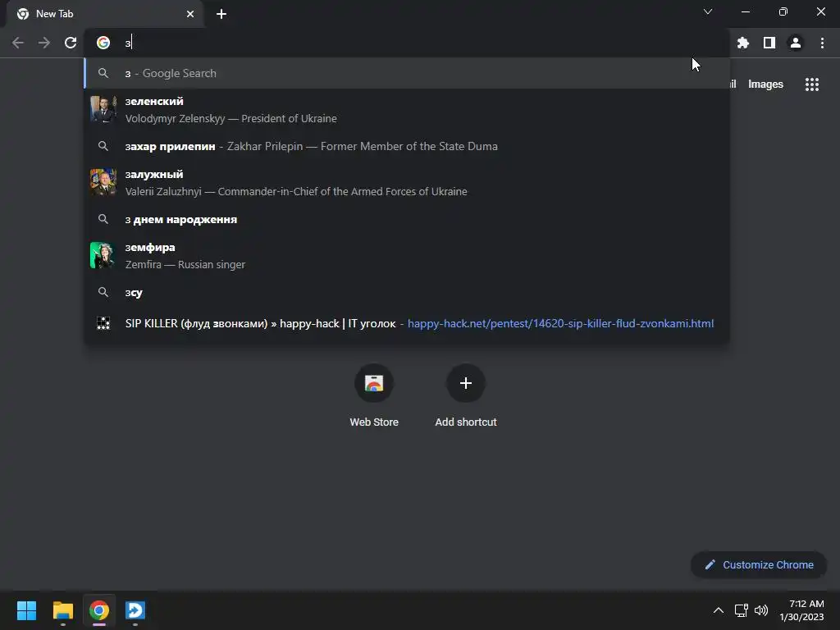Click the Zelenskyy thumbnail image
Viewport: 840px width, 630px height.
click(x=103, y=109)
